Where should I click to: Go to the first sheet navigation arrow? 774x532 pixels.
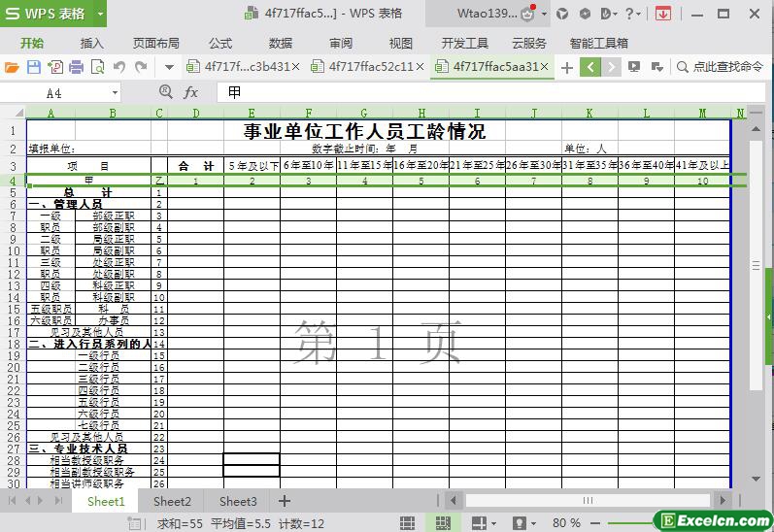[12, 501]
